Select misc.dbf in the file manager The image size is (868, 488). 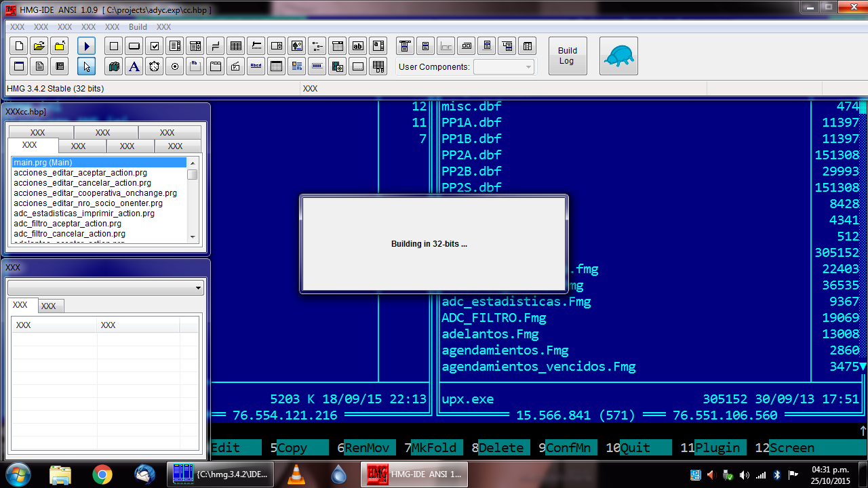[x=471, y=106]
